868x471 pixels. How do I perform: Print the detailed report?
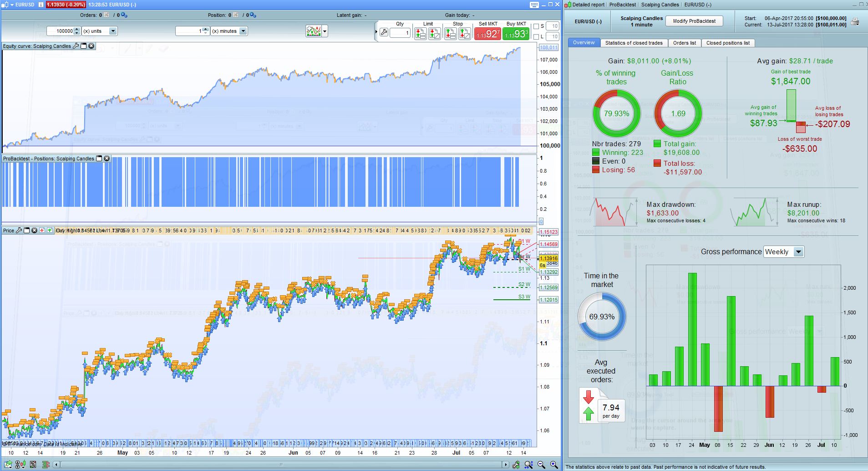click(x=855, y=21)
